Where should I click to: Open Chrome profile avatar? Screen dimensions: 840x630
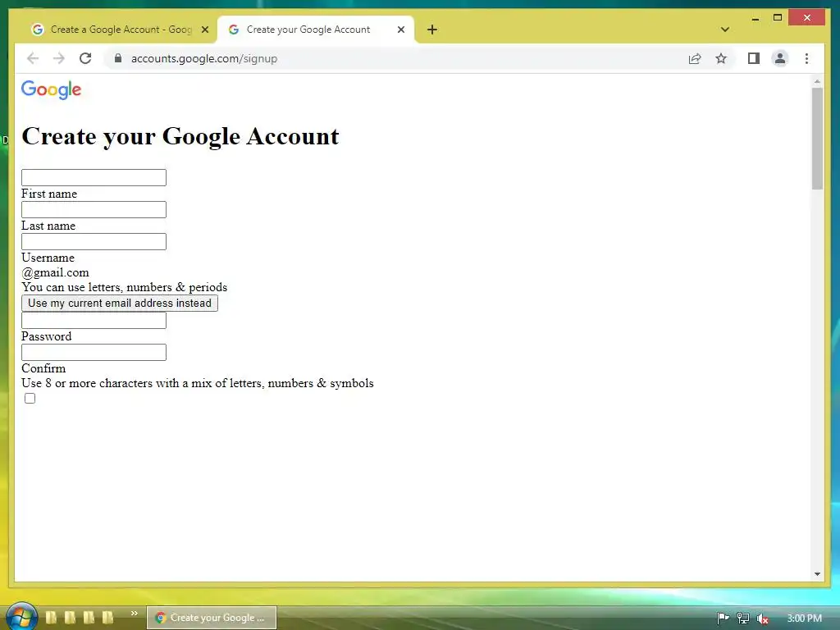tap(780, 58)
